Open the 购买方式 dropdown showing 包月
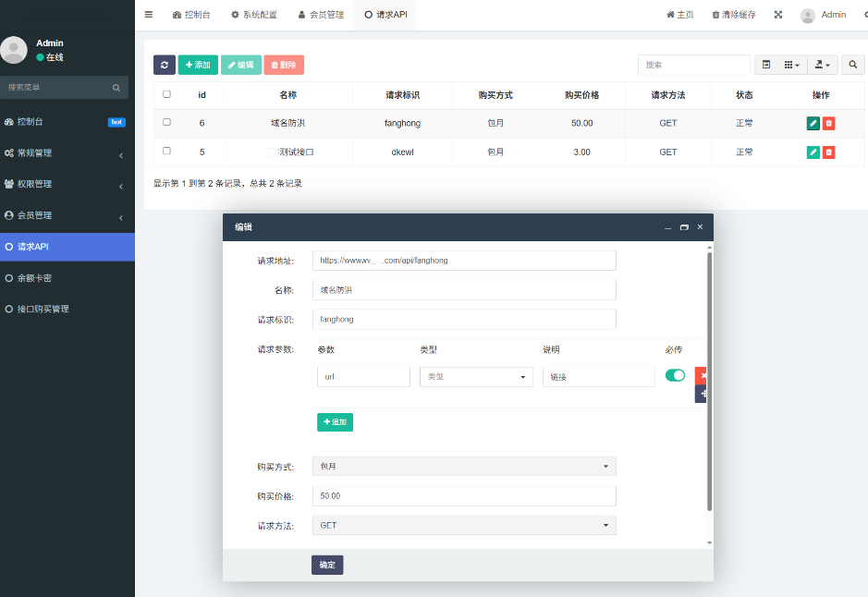 point(464,467)
